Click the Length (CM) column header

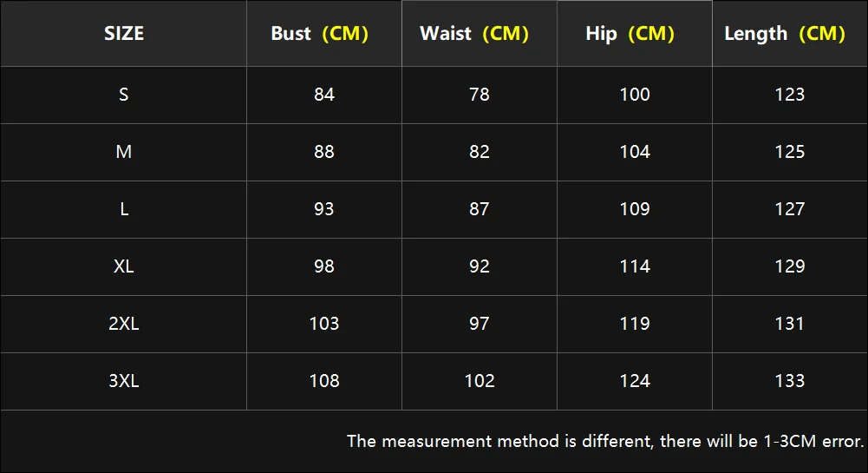pos(785,34)
